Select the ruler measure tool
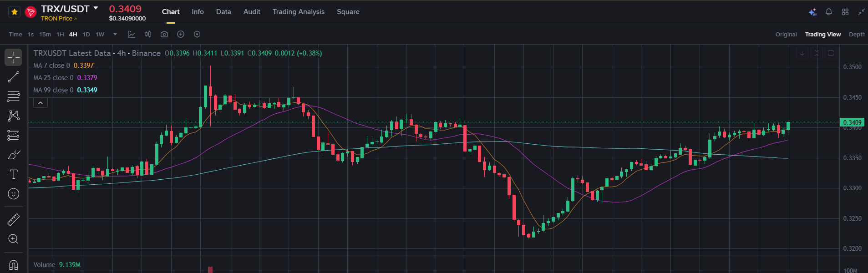The image size is (868, 273). click(x=14, y=220)
